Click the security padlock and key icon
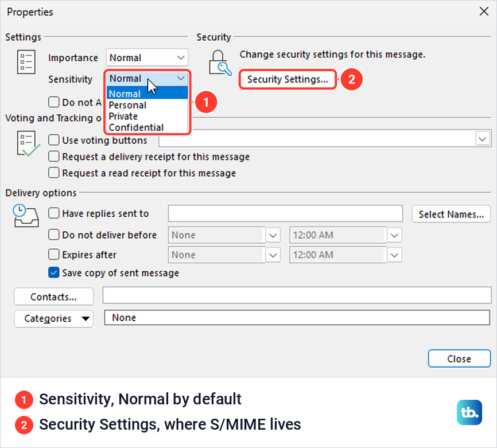497x448 pixels. (x=220, y=63)
